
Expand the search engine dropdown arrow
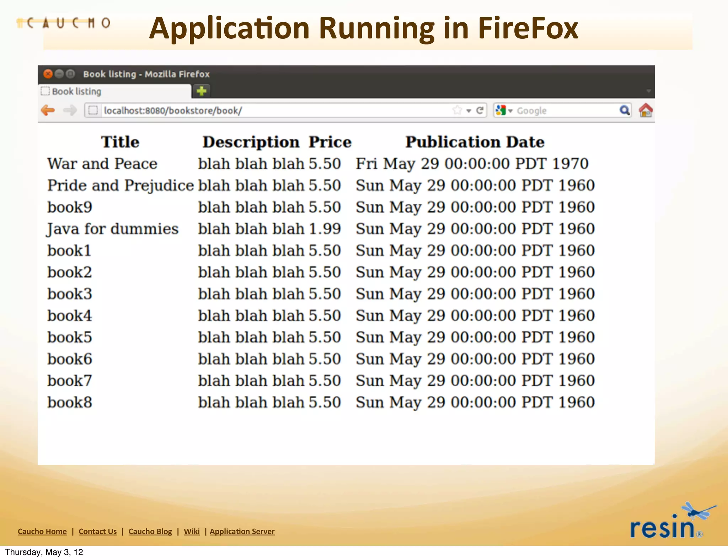pyautogui.click(x=510, y=111)
